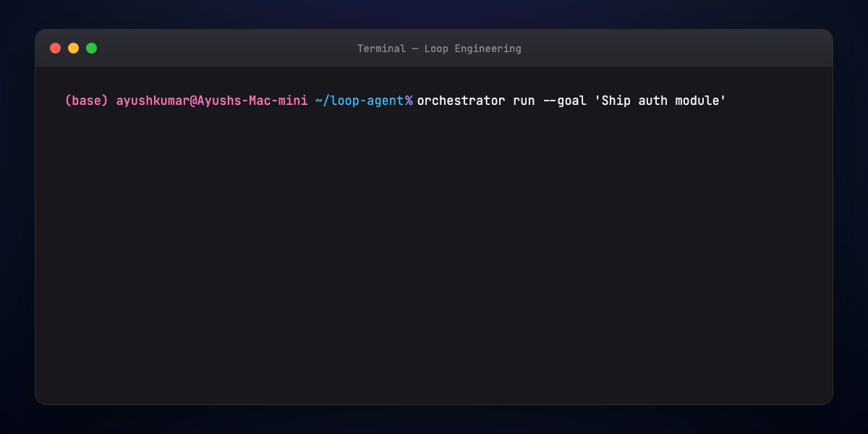Minimize the window using the yellow button
Viewport: 868px width, 434px height.
coord(73,48)
